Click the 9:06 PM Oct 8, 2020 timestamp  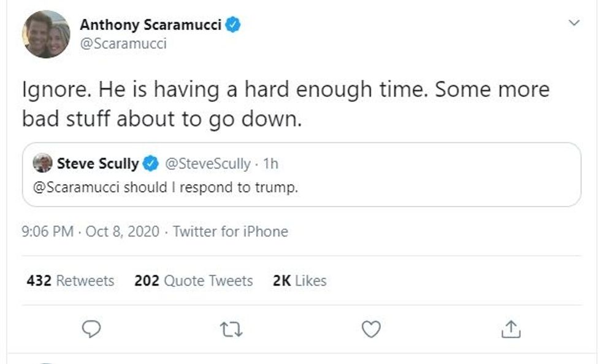pyautogui.click(x=91, y=232)
